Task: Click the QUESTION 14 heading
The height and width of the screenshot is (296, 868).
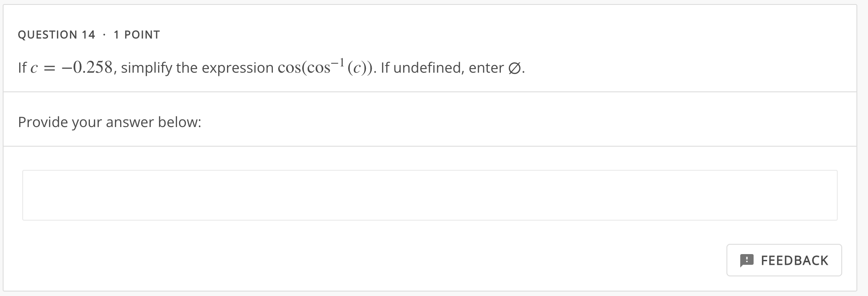Action: coord(57,34)
